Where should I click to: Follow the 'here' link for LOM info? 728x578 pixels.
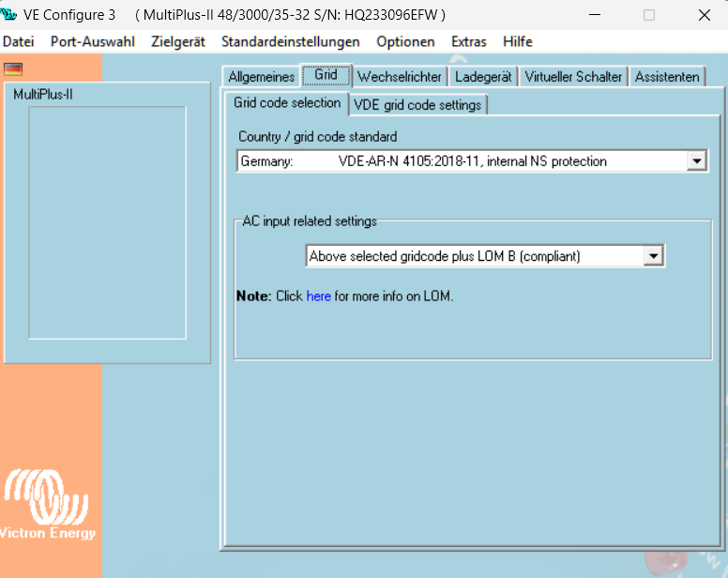click(319, 297)
